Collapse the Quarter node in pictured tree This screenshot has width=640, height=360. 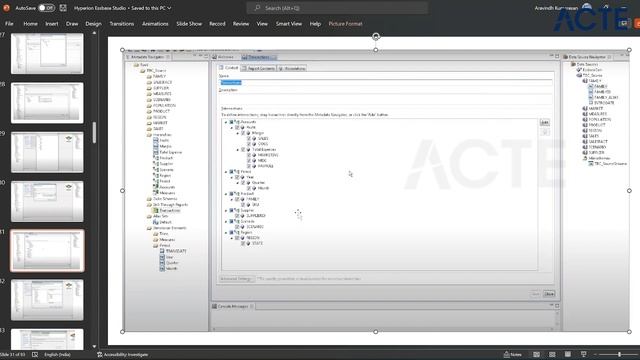tap(238, 183)
